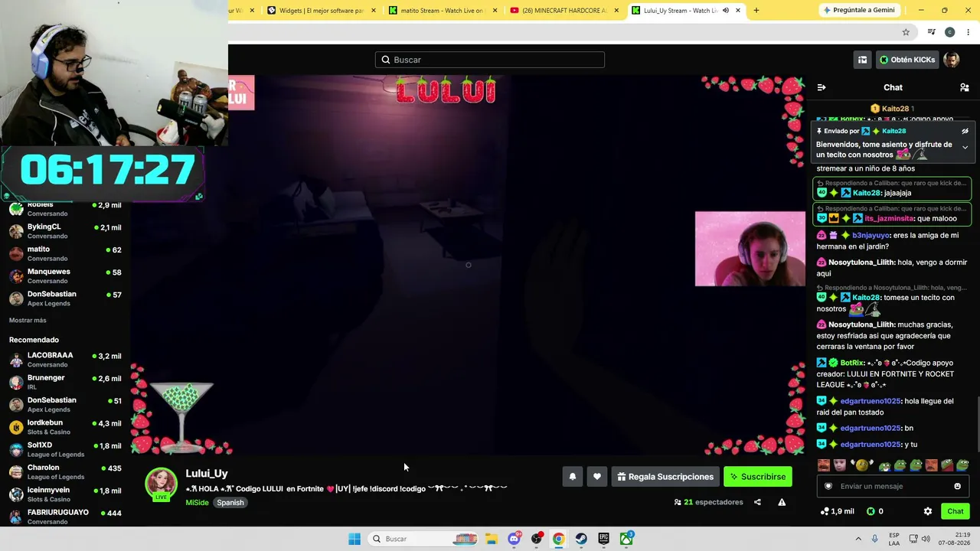The image size is (980, 551).
Task: Open a new browser tab
Action: [x=756, y=11]
